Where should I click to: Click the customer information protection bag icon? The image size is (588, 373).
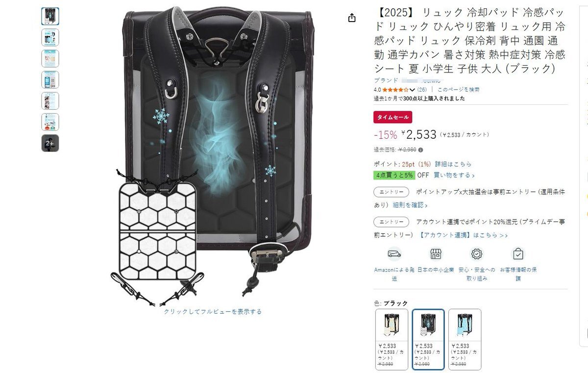(518, 254)
